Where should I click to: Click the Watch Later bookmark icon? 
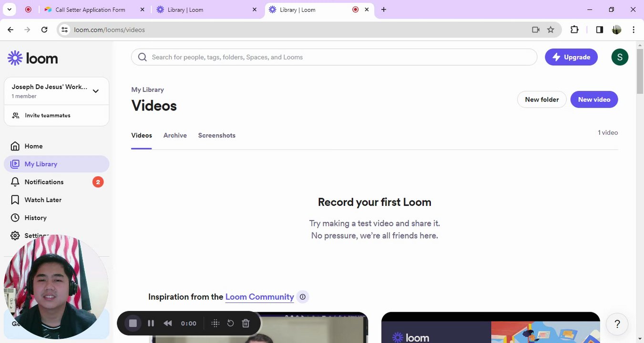(15, 200)
